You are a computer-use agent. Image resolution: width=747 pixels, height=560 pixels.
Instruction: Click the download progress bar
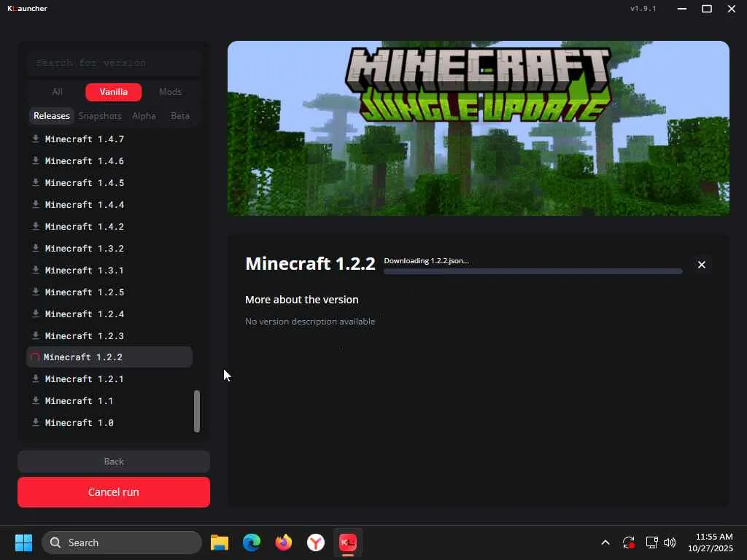pyautogui.click(x=533, y=271)
